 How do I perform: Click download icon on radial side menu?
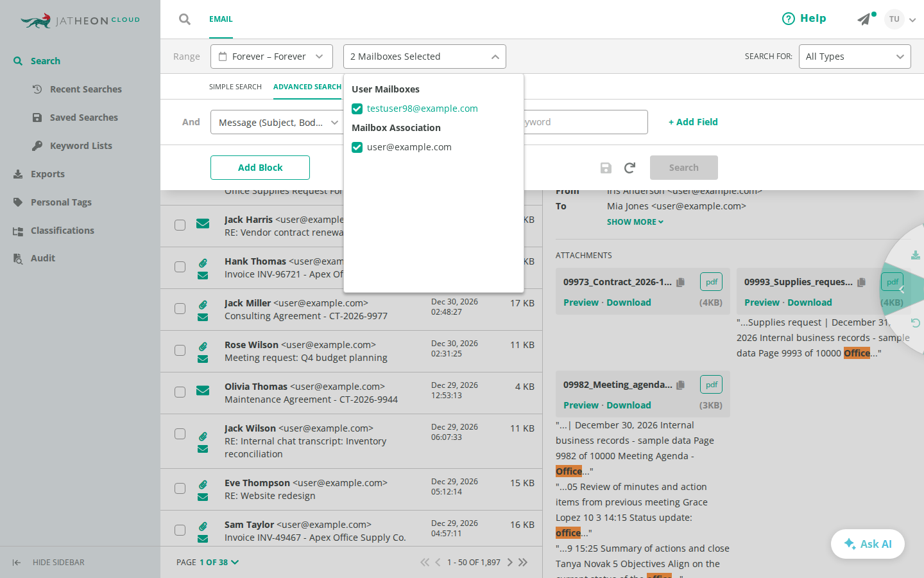(x=916, y=255)
